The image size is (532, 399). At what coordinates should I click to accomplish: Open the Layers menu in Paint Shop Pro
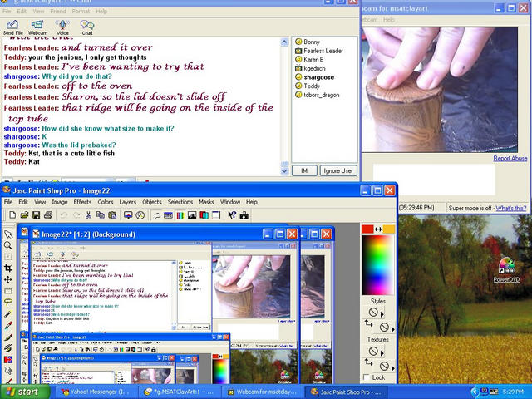(127, 202)
